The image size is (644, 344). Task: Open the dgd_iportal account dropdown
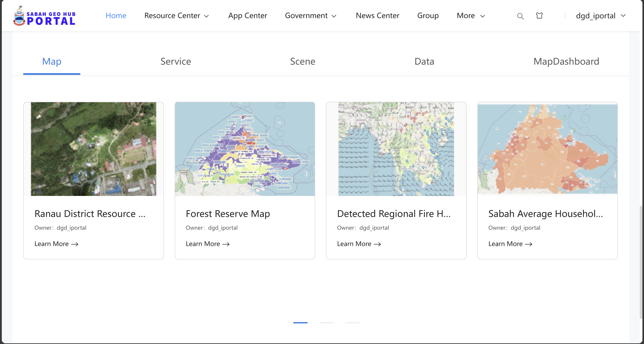601,16
